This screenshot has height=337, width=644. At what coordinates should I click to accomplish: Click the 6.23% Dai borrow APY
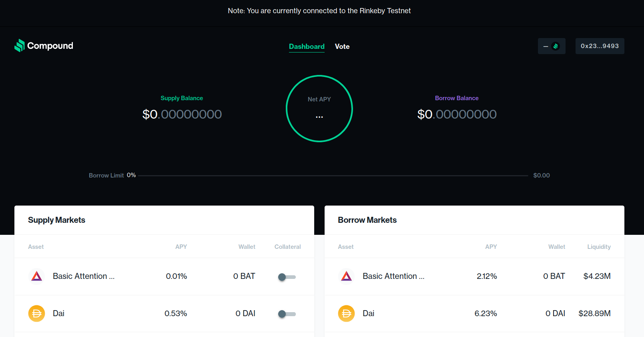click(486, 313)
